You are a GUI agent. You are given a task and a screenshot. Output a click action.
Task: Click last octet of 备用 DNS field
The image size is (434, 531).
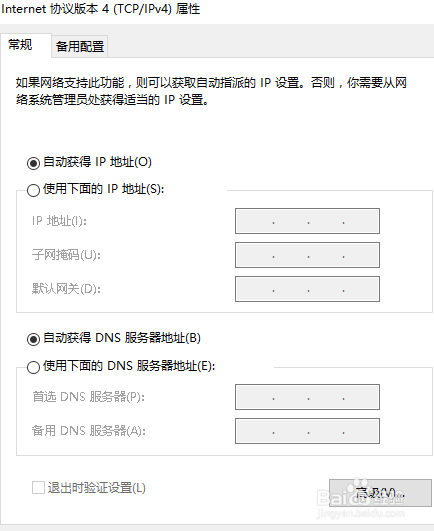point(361,431)
